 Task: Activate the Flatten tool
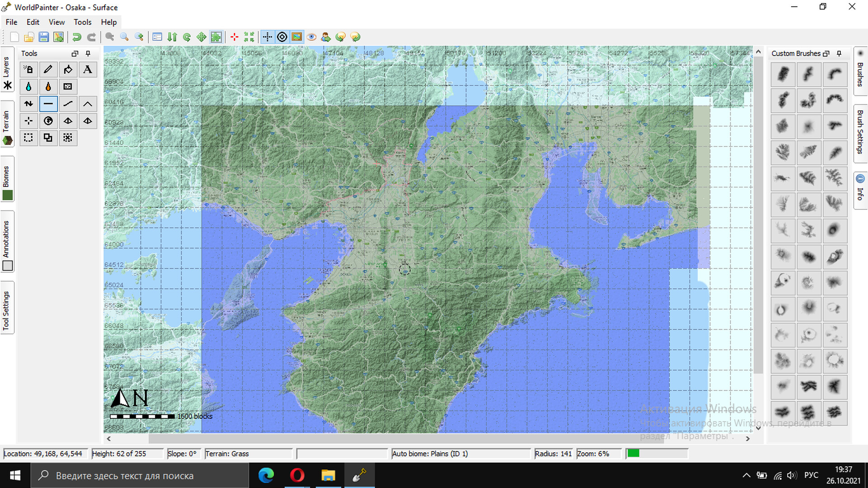point(48,104)
